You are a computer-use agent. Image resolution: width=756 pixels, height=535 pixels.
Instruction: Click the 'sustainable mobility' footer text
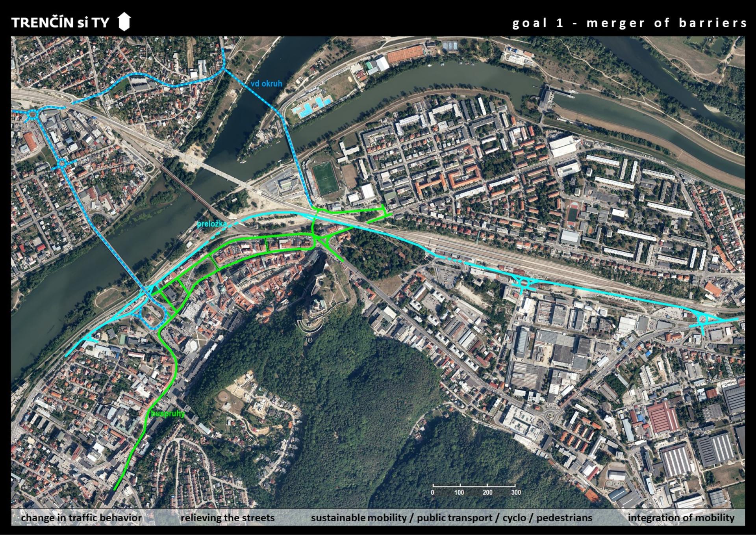coord(358,518)
